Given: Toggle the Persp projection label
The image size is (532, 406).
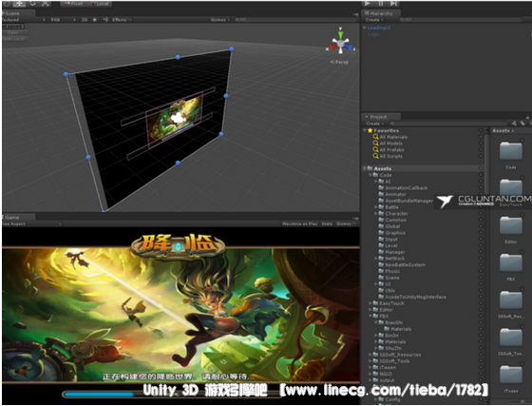Looking at the screenshot, I should coord(340,62).
